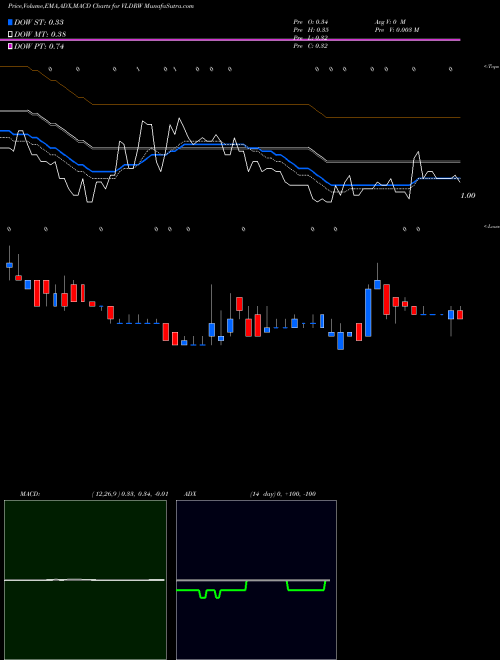Click the 'Pre V: 0.003 M' value
The height and width of the screenshot is (660, 500).
click(397, 30)
